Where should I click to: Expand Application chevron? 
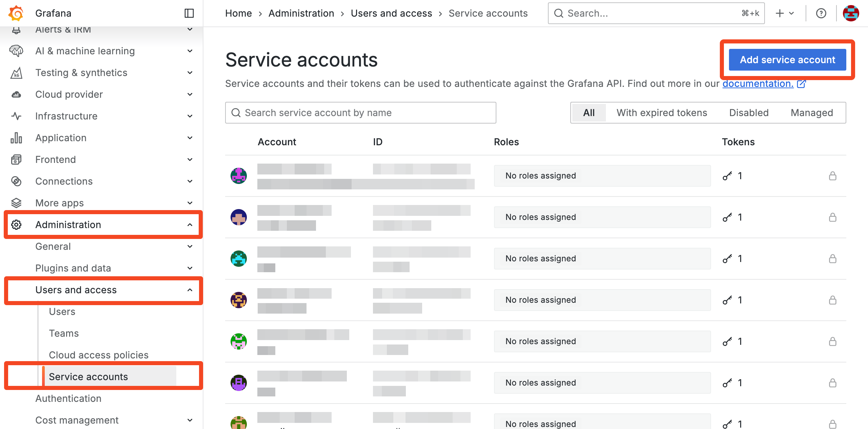point(190,138)
